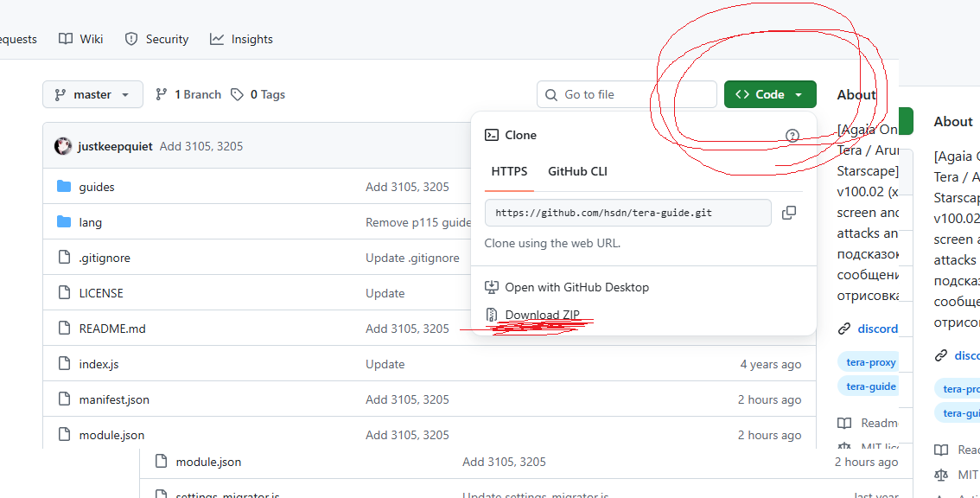Click the Download ZIP archive icon
Viewport: 980px width, 498px height.
(492, 315)
